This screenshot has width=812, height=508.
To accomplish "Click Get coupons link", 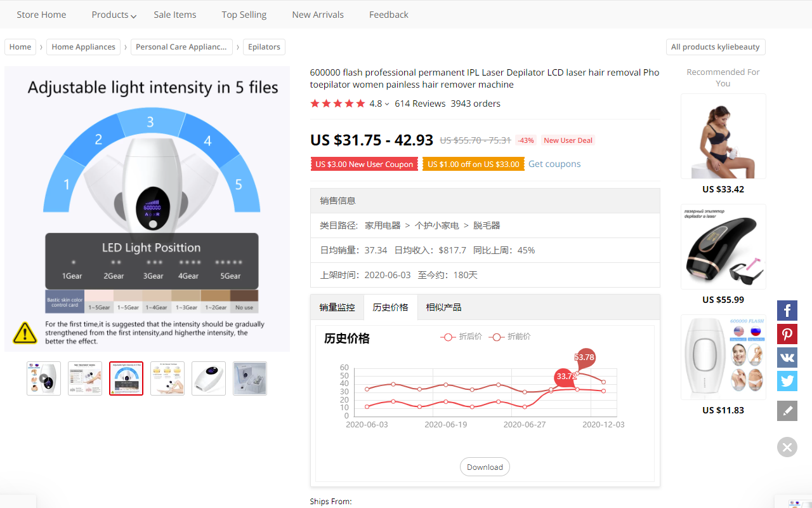I will click(554, 164).
